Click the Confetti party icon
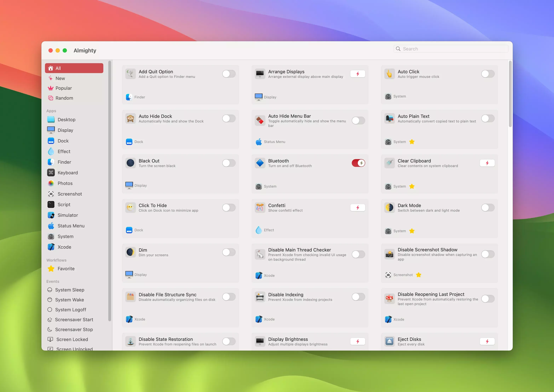 [x=260, y=208]
